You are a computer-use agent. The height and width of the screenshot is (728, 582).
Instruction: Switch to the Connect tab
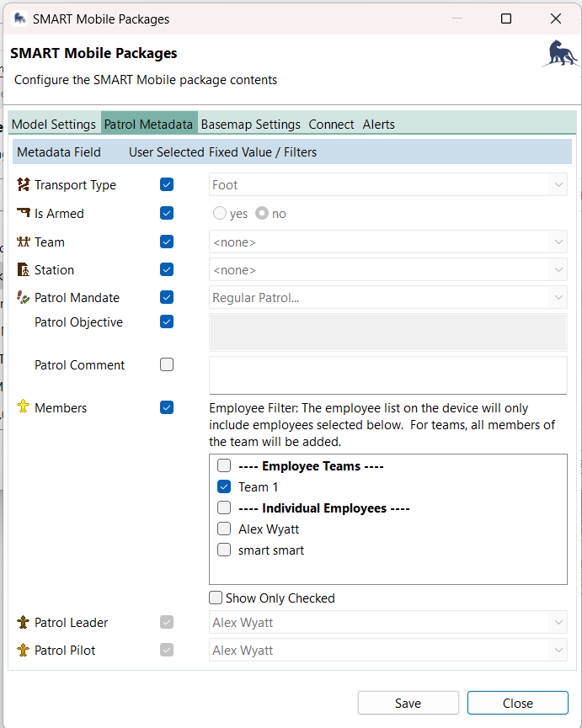click(331, 124)
